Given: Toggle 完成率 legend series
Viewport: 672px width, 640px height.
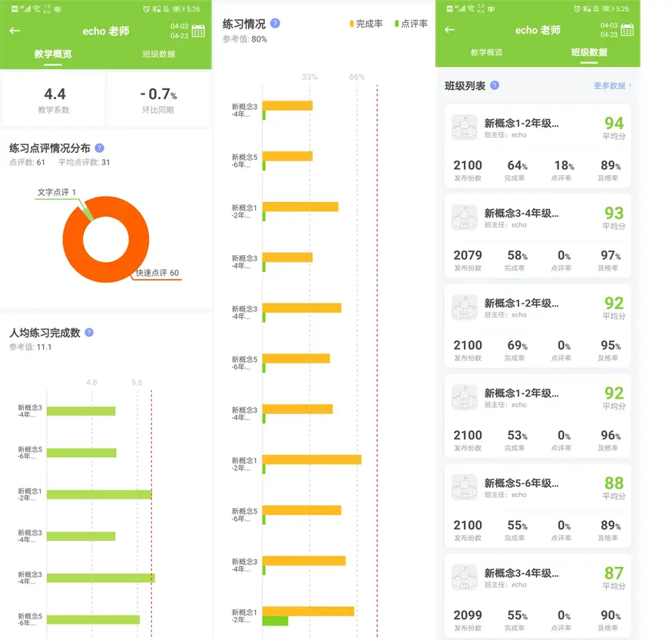Looking at the screenshot, I should [x=366, y=24].
